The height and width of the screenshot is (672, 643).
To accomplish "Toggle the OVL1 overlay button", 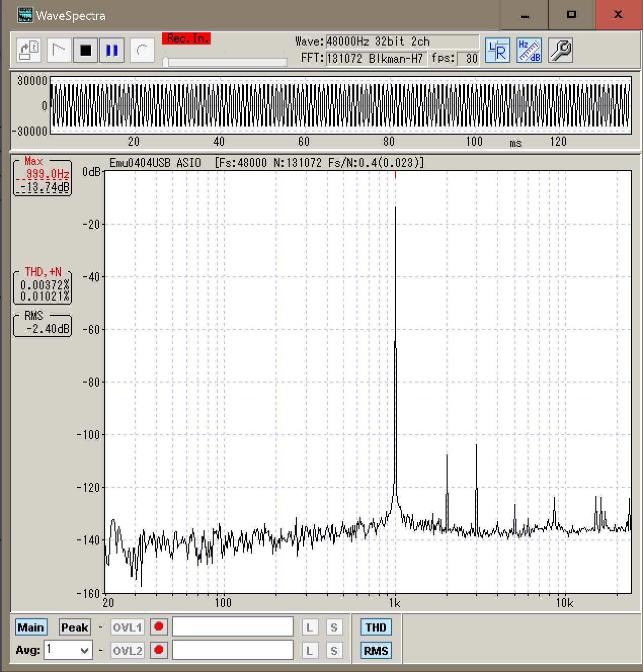I will click(127, 627).
